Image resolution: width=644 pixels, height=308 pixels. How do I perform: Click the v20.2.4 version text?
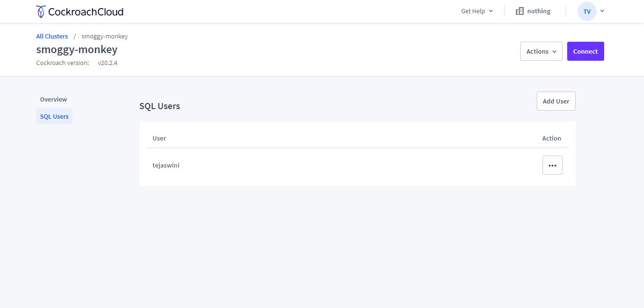point(108,63)
